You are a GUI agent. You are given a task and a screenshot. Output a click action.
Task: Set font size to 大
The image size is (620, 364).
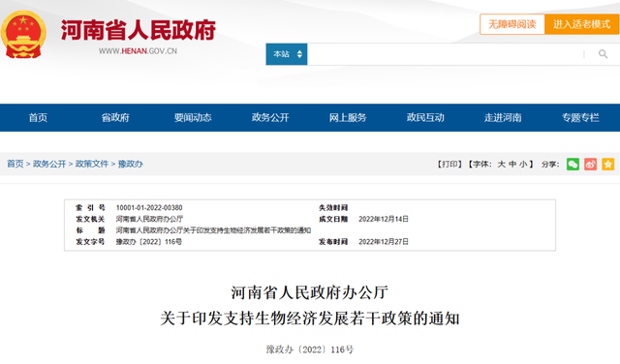[502, 164]
